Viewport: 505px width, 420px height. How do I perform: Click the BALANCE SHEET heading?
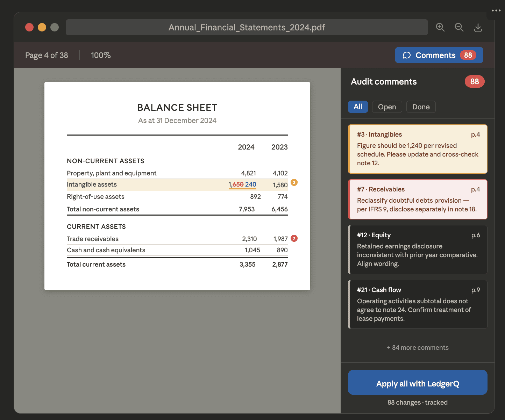(177, 108)
